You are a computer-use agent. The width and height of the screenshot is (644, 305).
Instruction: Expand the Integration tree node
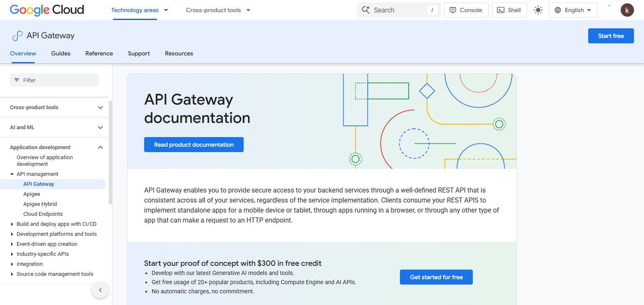tap(12, 264)
